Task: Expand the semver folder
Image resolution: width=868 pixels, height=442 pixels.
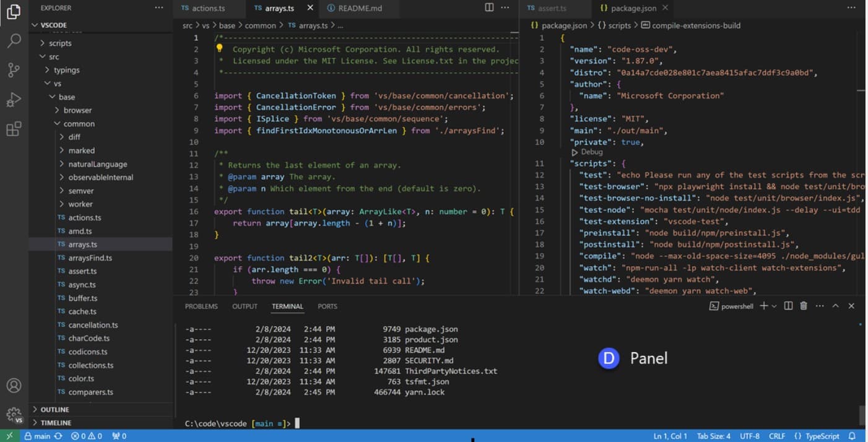Action: tap(81, 191)
